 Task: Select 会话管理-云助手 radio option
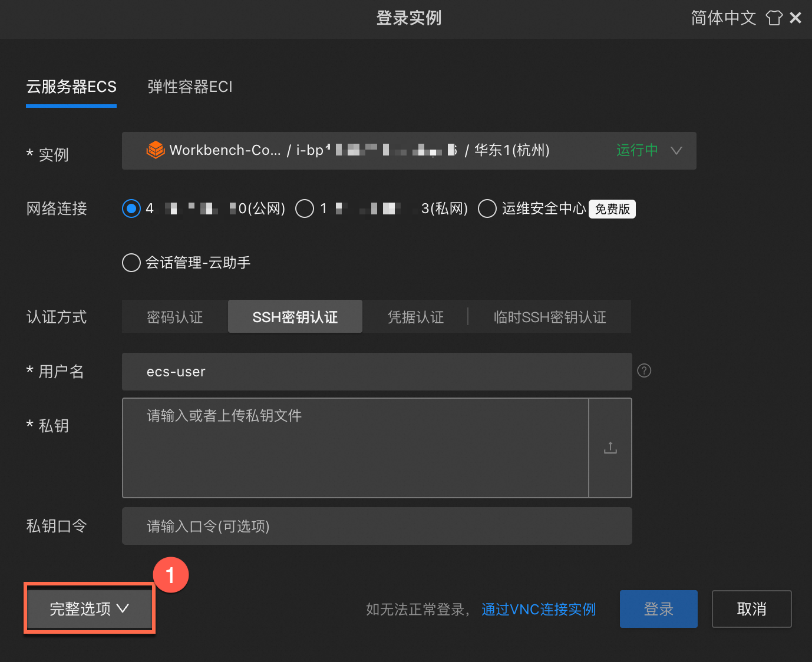click(131, 263)
